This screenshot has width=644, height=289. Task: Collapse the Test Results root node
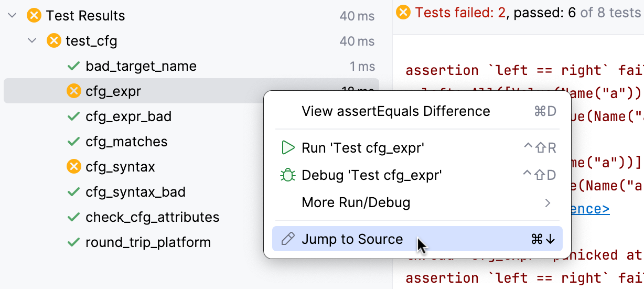pos(13,16)
